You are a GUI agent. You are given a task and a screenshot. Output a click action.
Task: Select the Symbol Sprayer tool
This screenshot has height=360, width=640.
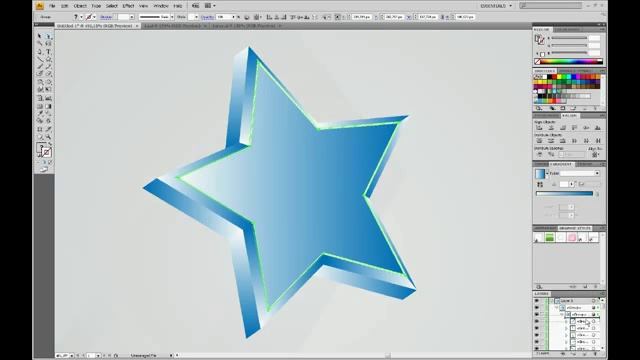[x=40, y=98]
